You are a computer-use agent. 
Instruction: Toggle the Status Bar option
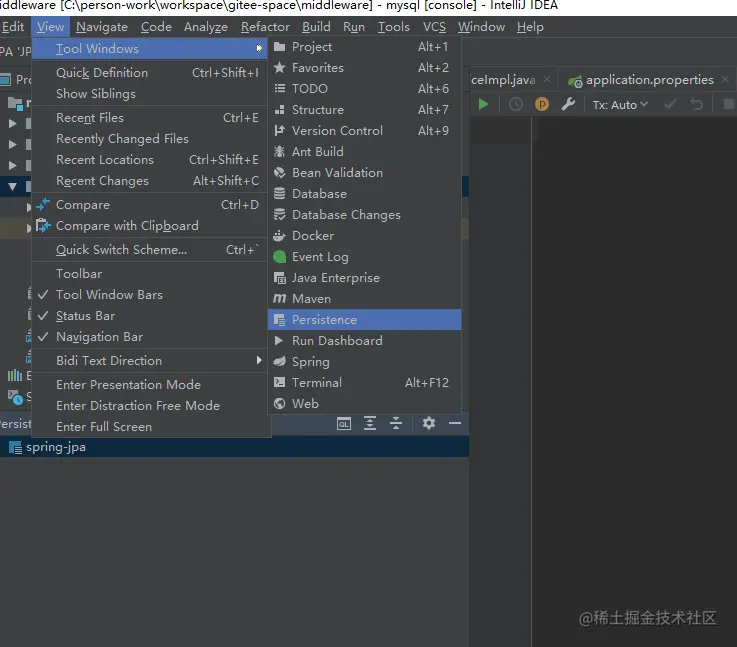point(151,316)
